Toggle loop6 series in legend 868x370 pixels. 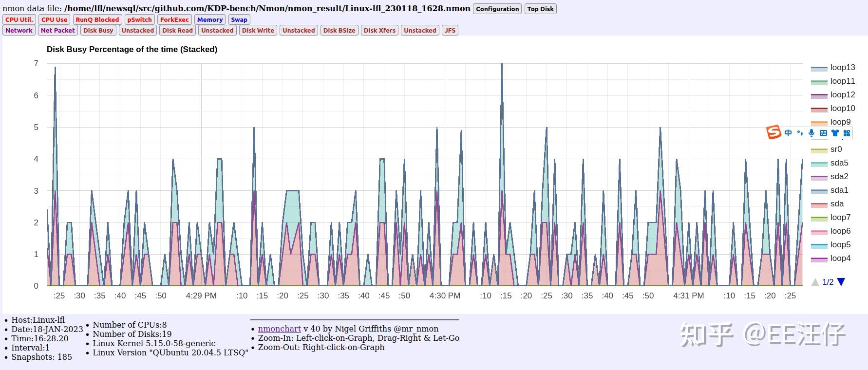click(x=830, y=231)
